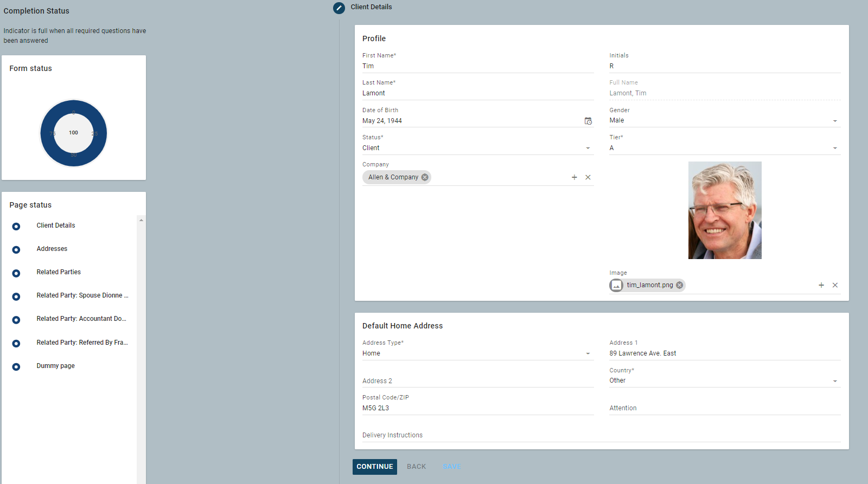The image size is (868, 484).
Task: Remove the tim_lamont.png file chip
Action: pyautogui.click(x=679, y=285)
